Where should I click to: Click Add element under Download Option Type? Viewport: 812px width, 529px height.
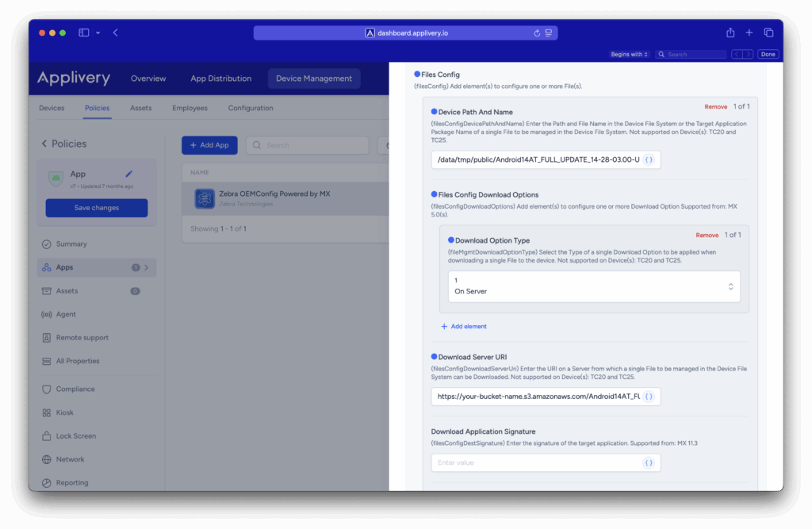[x=463, y=326]
